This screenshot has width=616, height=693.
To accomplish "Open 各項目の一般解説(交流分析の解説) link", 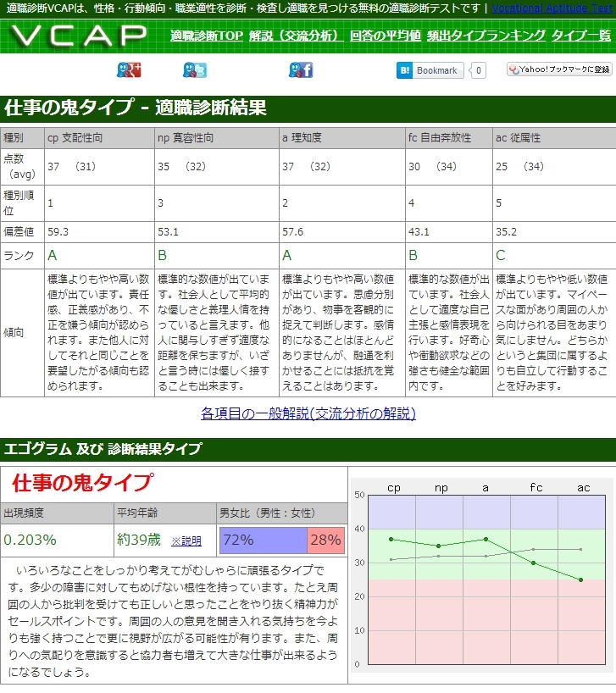I will click(x=308, y=413).
